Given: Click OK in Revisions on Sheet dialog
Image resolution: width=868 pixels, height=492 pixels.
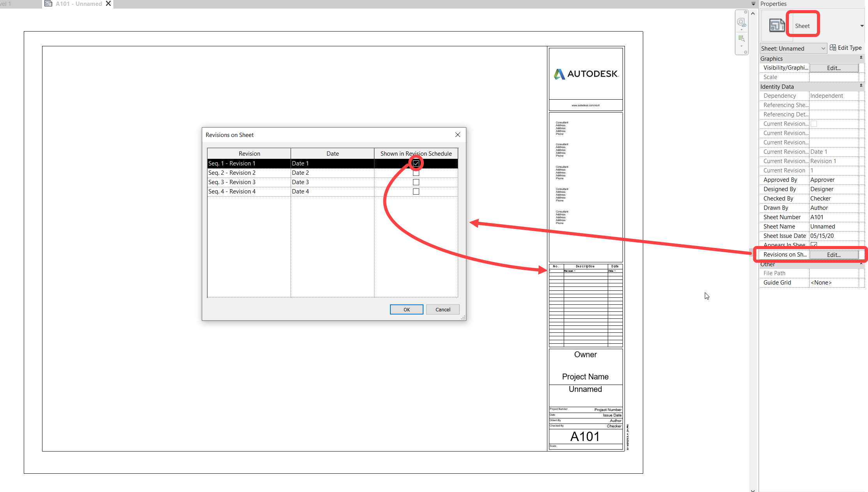Looking at the screenshot, I should pos(406,309).
